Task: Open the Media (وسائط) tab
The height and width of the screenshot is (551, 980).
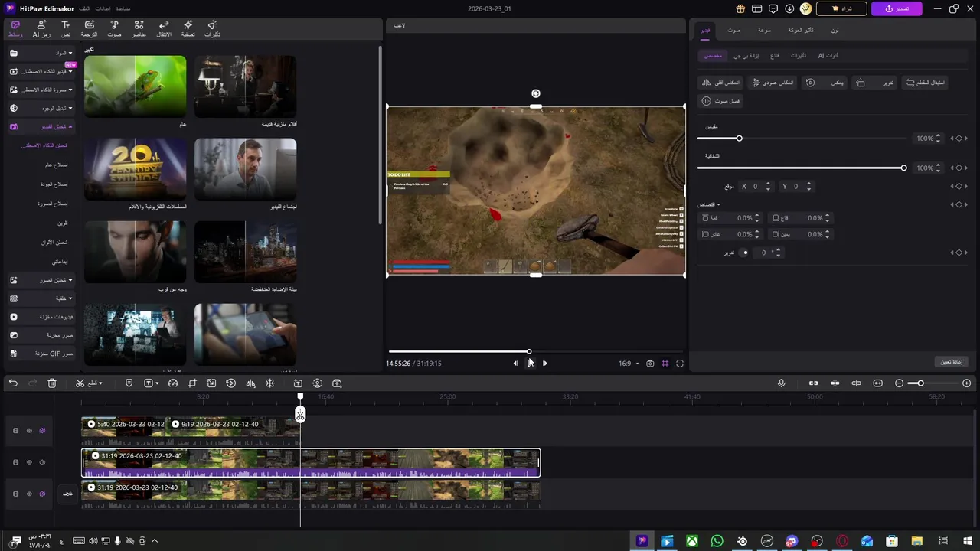Action: [15, 29]
